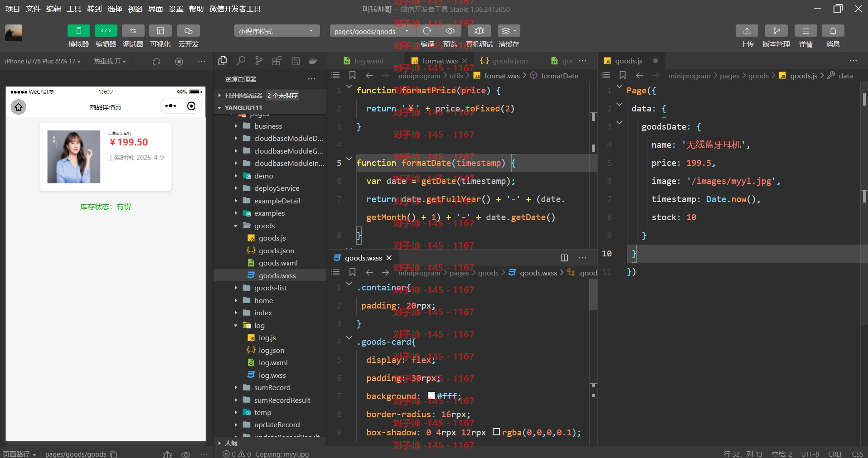868x458 pixels.
Task: Click the #fff color swatch in goods.wxss
Action: pyautogui.click(x=432, y=396)
